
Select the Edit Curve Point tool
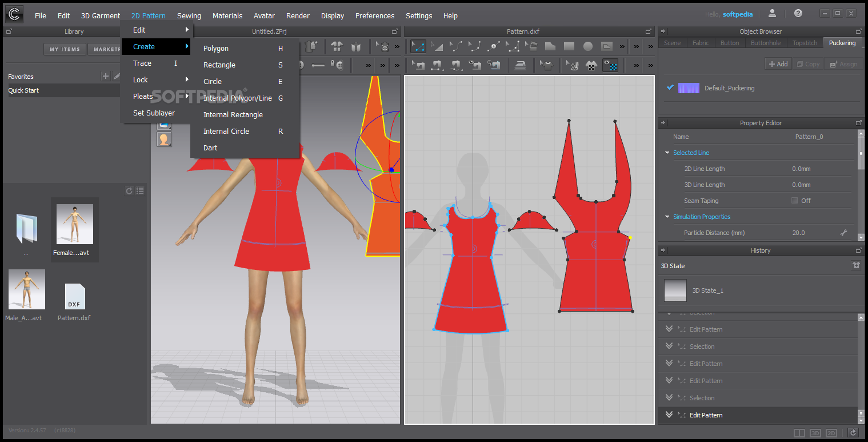tap(474, 46)
